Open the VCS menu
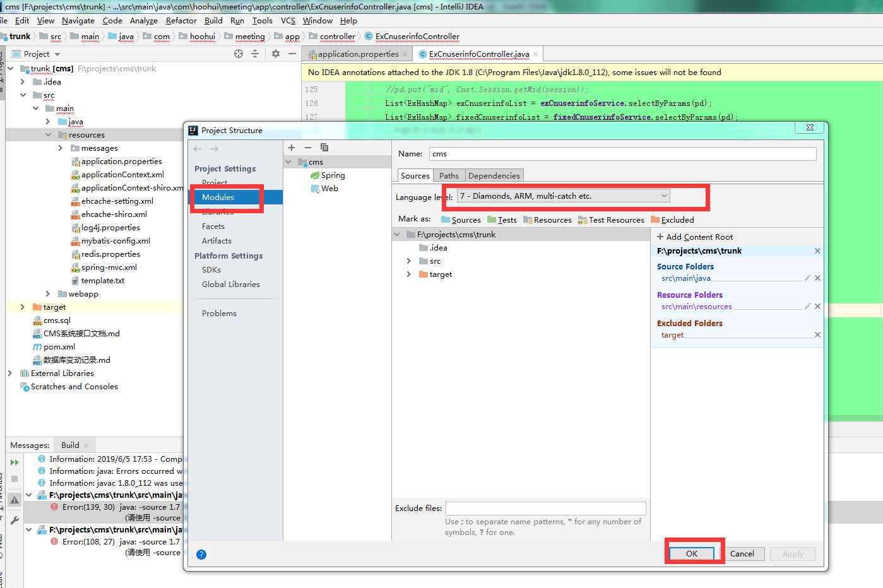The height and width of the screenshot is (588, 883). tap(288, 21)
